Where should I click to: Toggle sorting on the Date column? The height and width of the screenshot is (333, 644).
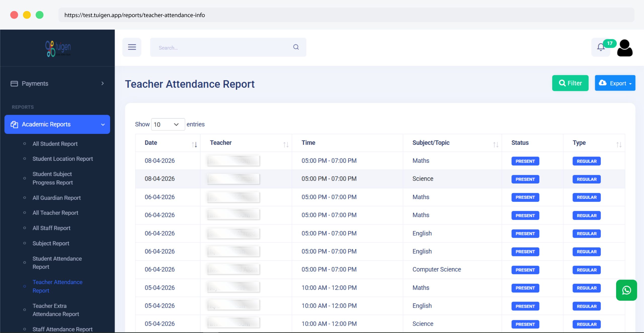195,144
